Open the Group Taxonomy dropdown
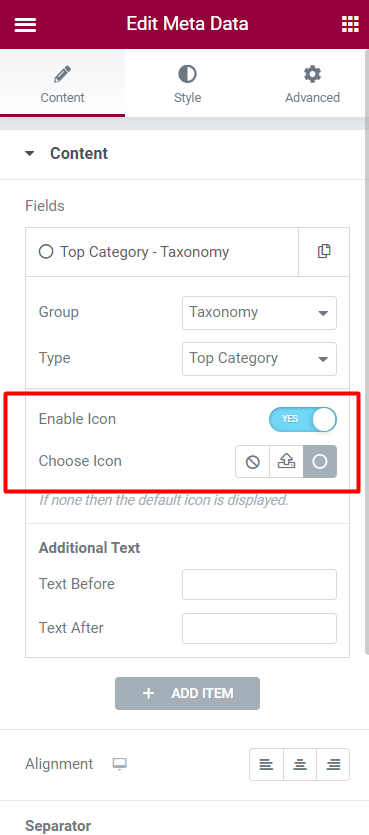The image size is (369, 835). 259,313
